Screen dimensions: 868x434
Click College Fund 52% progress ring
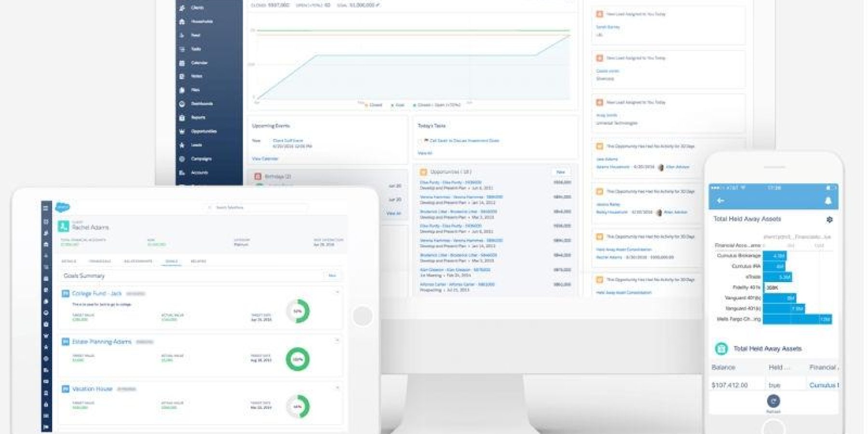click(298, 311)
